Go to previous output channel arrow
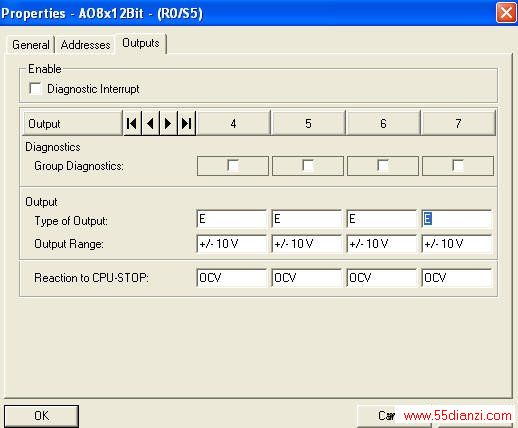 (150, 124)
